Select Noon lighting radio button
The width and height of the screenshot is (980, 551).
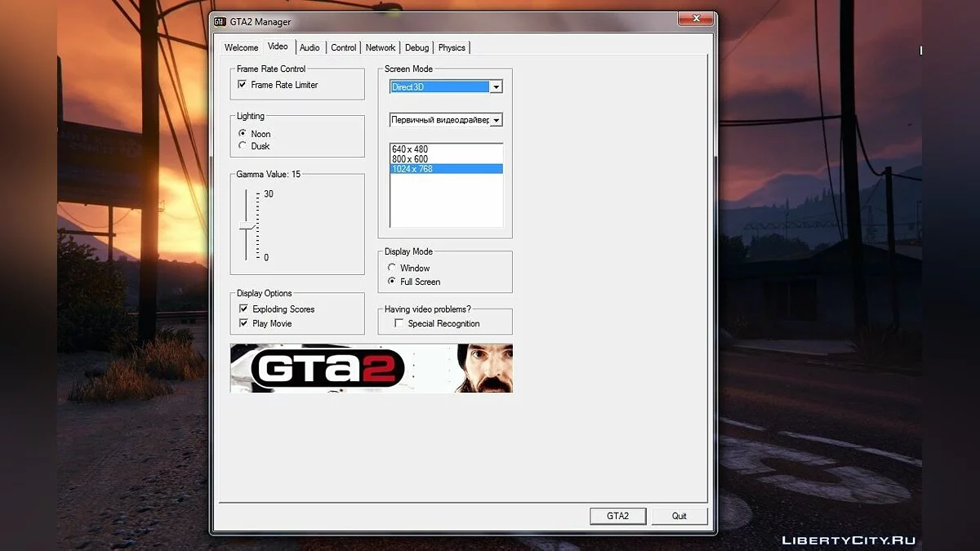(243, 134)
